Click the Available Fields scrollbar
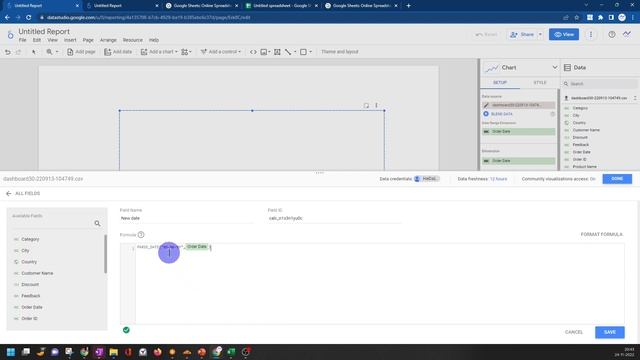 coord(105,254)
